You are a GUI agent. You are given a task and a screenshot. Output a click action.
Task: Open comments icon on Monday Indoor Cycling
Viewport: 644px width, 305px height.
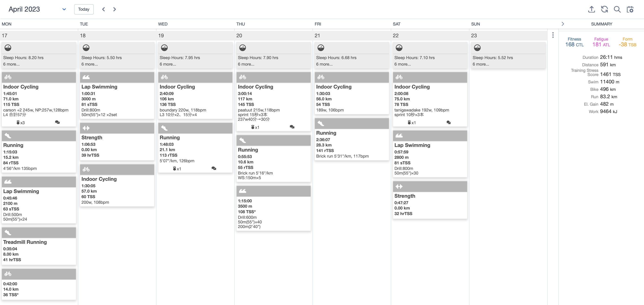click(x=57, y=122)
